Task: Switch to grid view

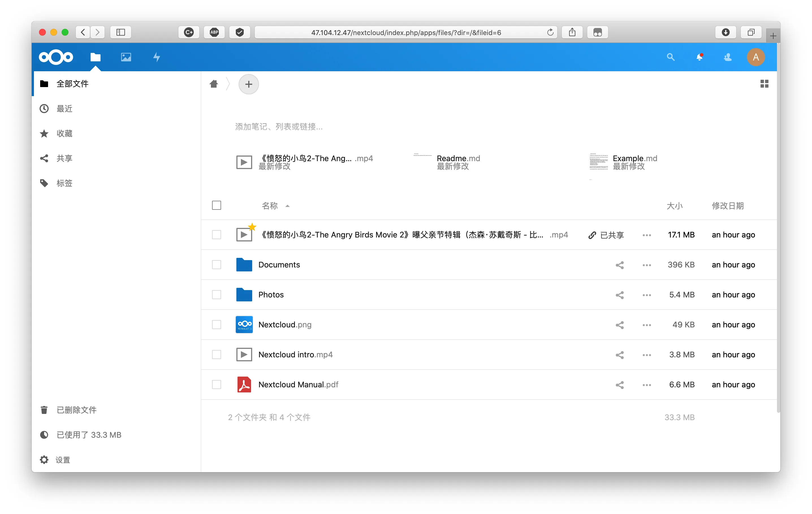Action: pos(765,84)
